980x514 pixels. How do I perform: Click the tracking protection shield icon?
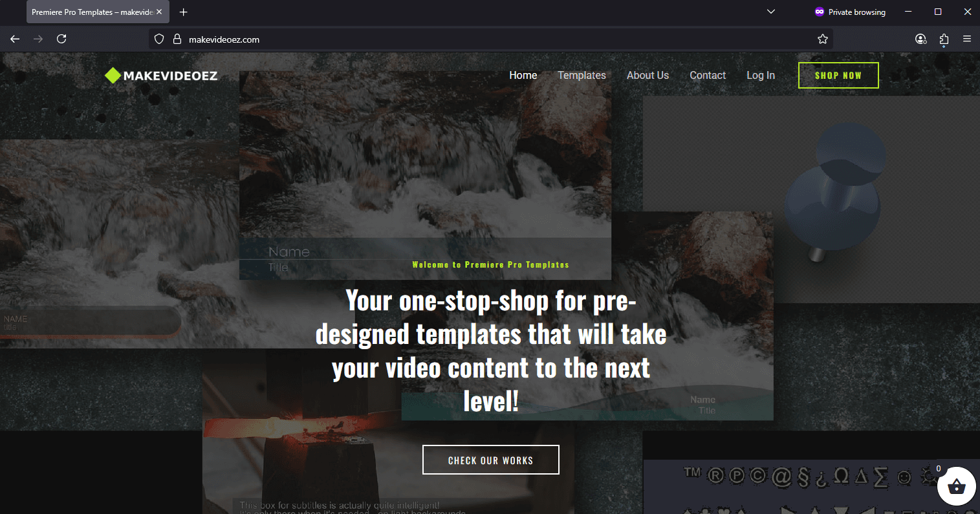point(159,39)
